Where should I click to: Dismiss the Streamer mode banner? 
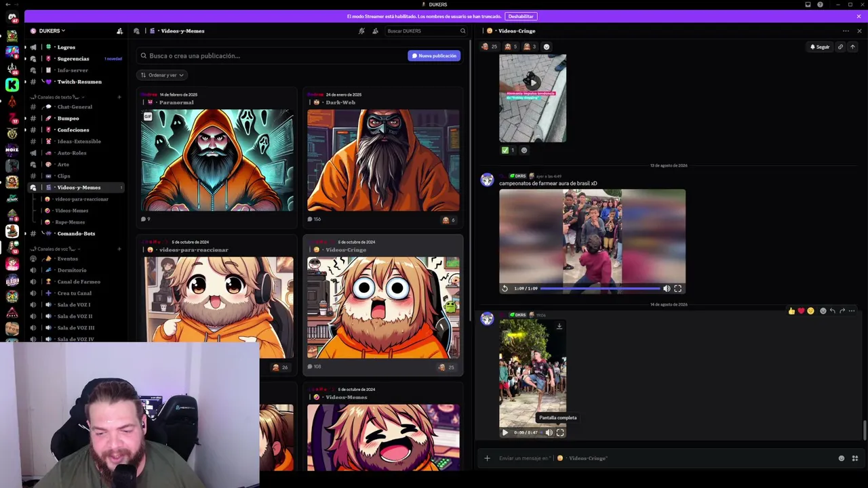[859, 16]
